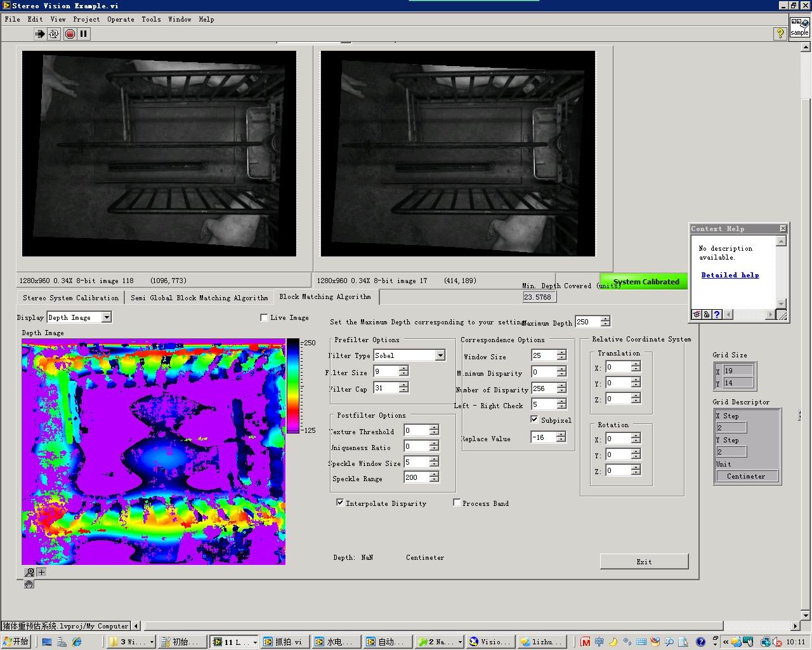Click the Centimeter unit button
The image size is (812, 650).
click(746, 476)
